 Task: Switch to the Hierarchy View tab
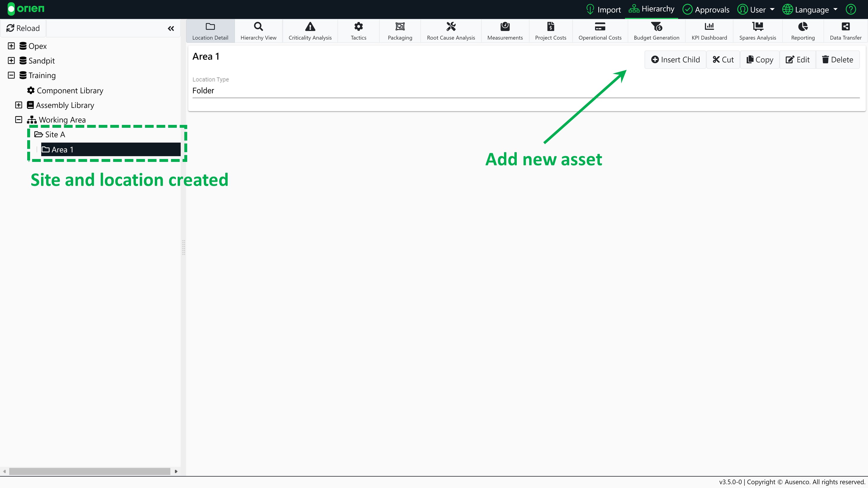coord(258,31)
